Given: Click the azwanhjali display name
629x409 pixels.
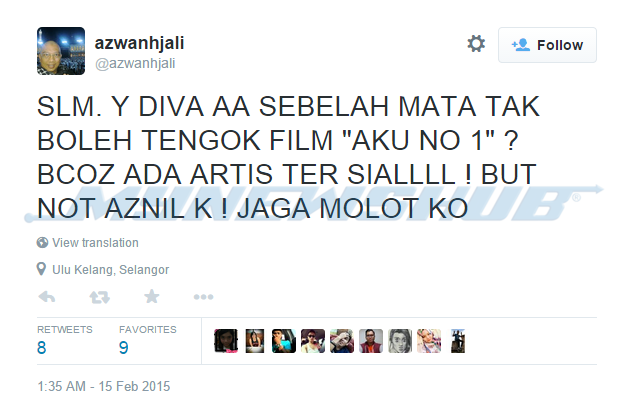Looking at the screenshot, I should point(139,43).
